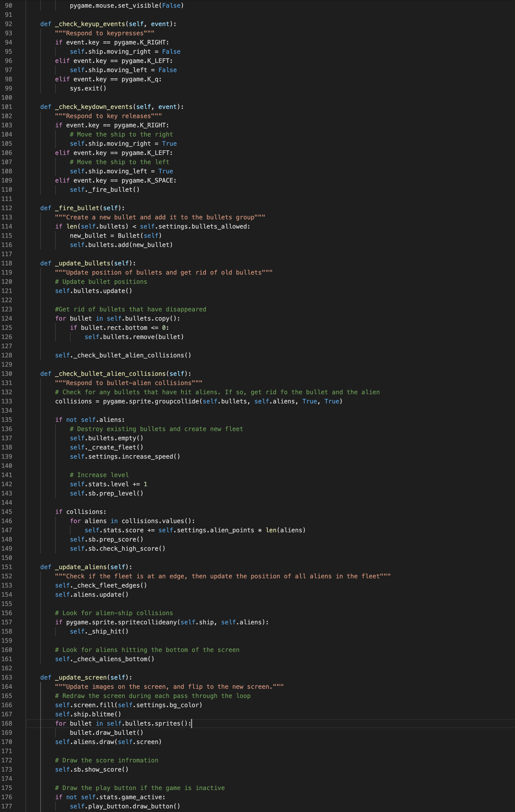Click "self.settings.alien_points" expression

206,530
